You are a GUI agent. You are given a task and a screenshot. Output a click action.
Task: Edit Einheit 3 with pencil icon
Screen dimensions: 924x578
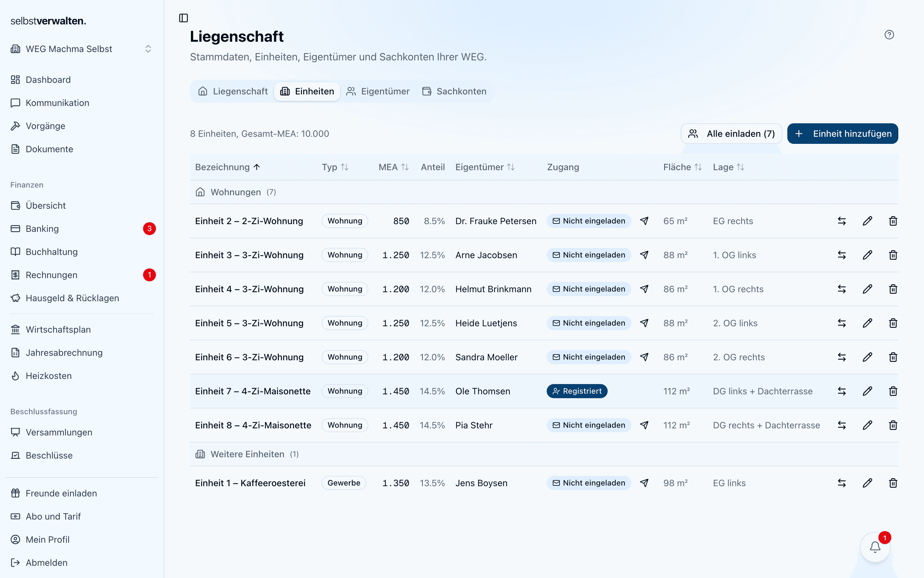point(868,255)
